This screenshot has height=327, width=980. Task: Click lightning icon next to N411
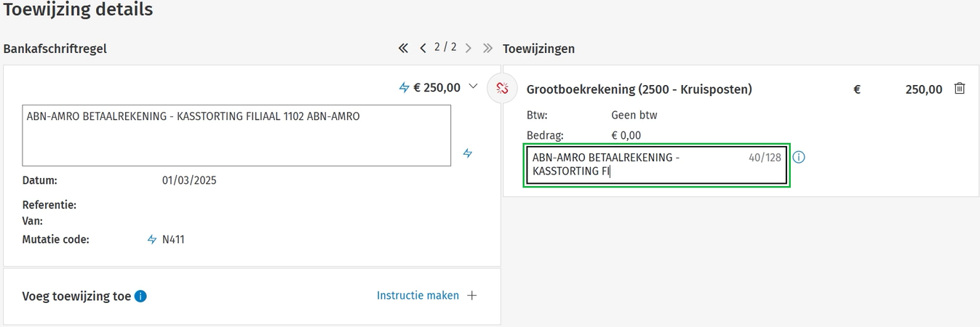[x=152, y=239]
